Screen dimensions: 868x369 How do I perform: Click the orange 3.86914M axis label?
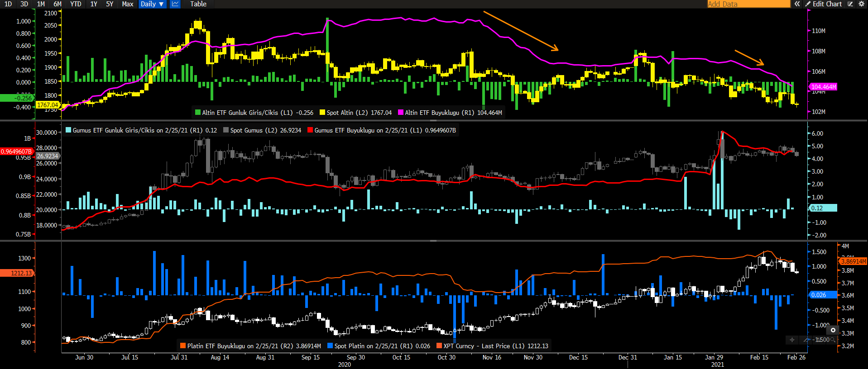pos(854,261)
